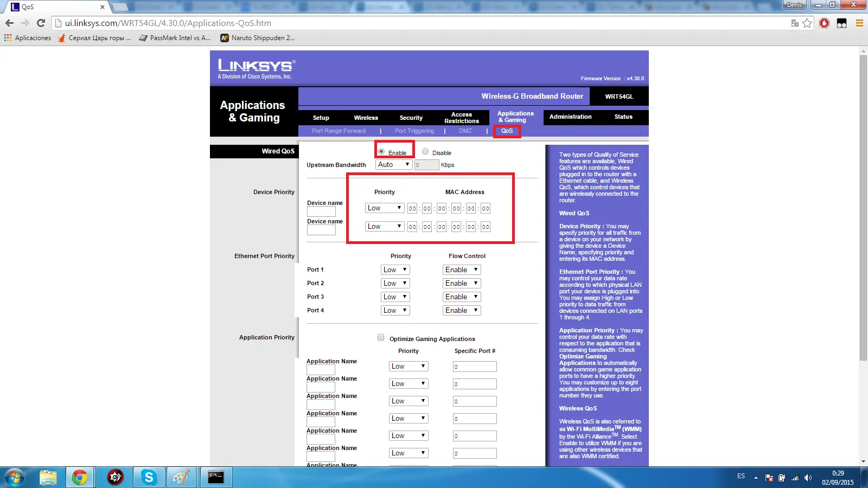Image resolution: width=868 pixels, height=488 pixels.
Task: Click the red Opera-style extension icon
Action: [x=825, y=23]
